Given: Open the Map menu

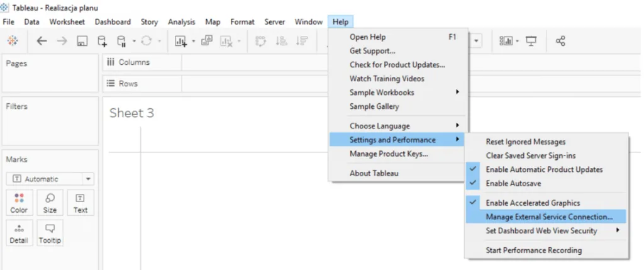Looking at the screenshot, I should pos(213,22).
